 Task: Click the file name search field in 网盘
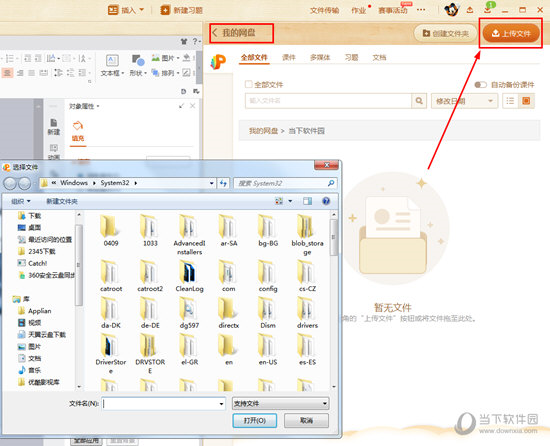328,101
